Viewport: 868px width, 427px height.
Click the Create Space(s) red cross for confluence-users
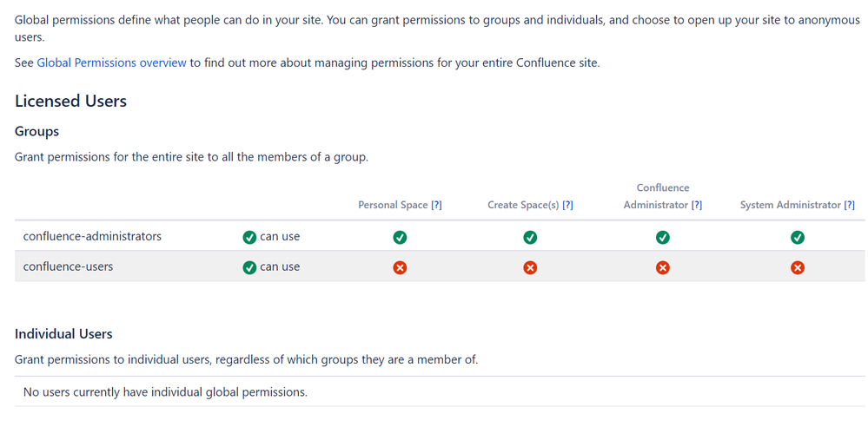[530, 267]
